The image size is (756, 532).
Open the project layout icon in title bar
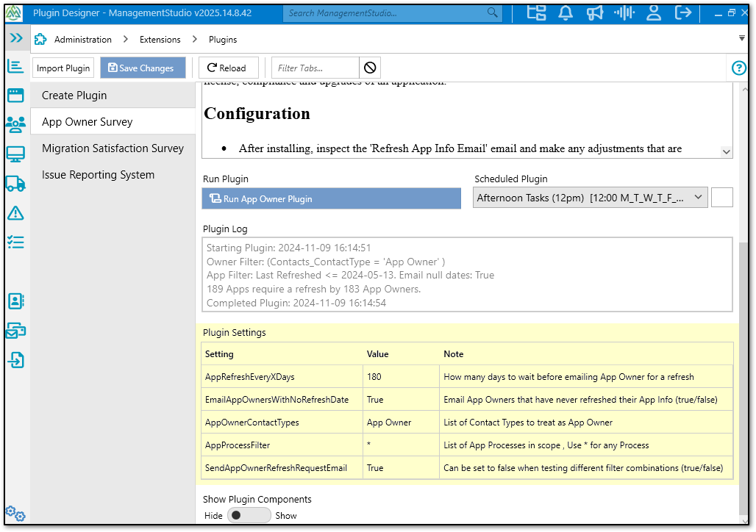click(x=536, y=12)
